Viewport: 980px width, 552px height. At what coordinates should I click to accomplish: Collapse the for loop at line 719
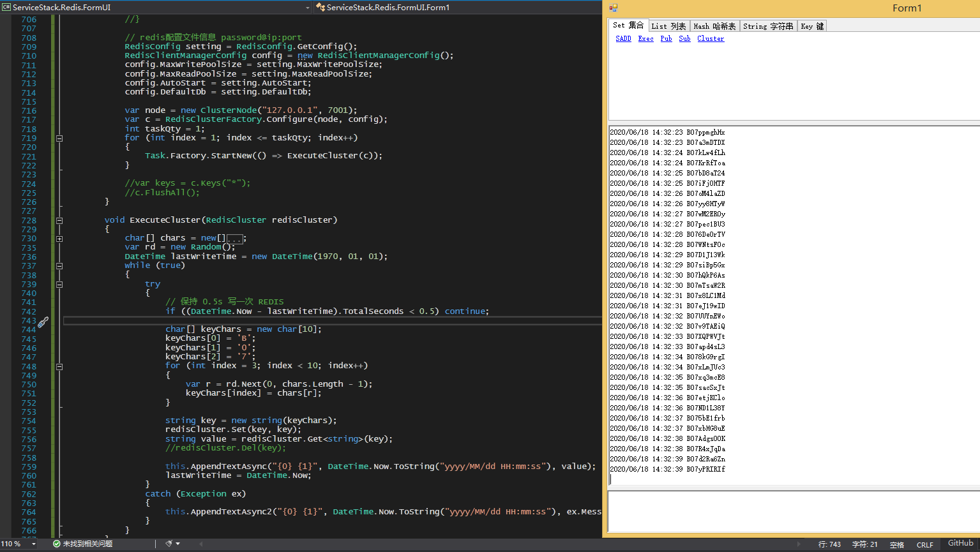tap(59, 138)
